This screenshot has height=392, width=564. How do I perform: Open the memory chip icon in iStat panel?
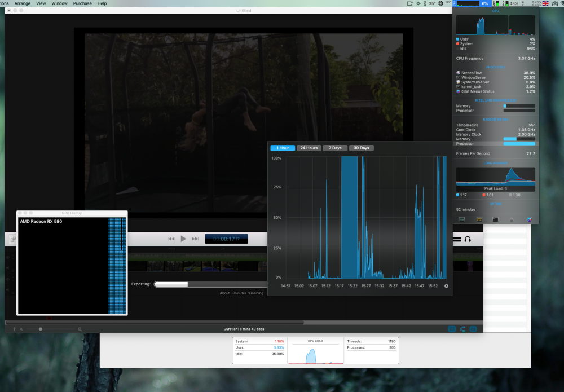pos(479,219)
